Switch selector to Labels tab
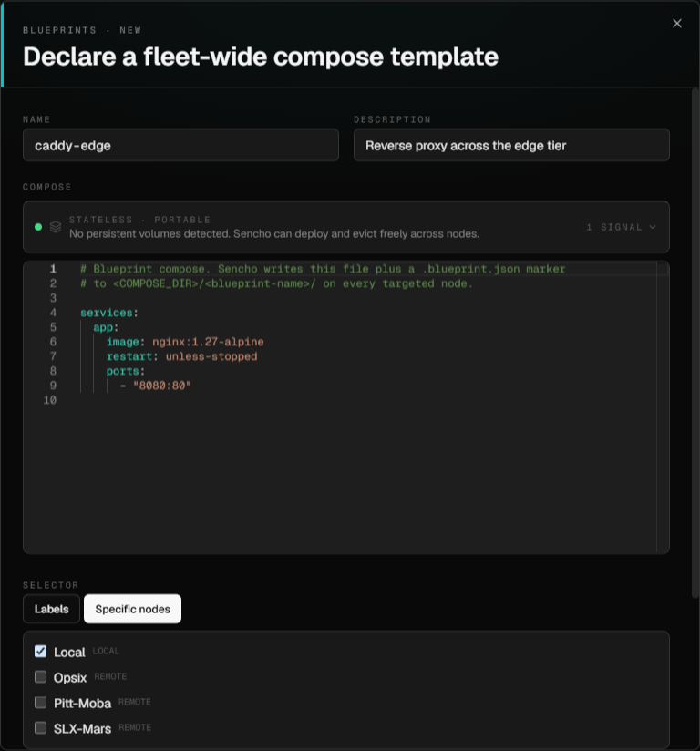Viewport: 700px width, 751px height. [x=51, y=609]
